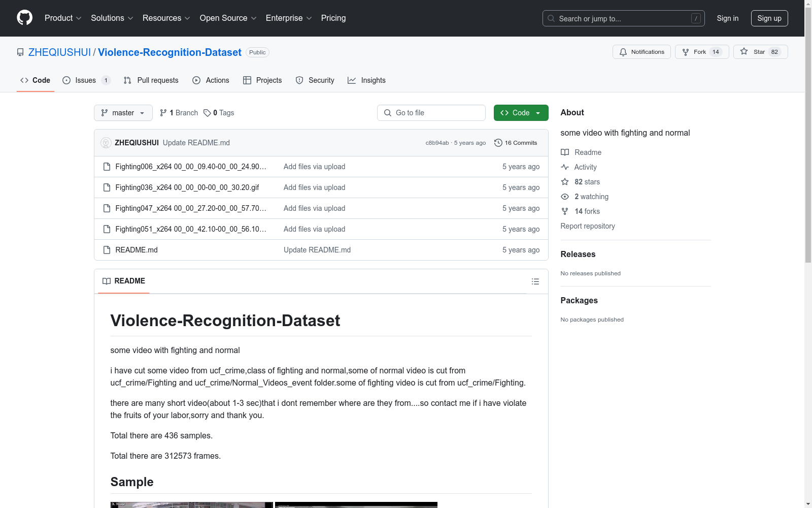Click the Star icon to star the repository
Viewport: 812px width, 508px height.
[x=744, y=51]
